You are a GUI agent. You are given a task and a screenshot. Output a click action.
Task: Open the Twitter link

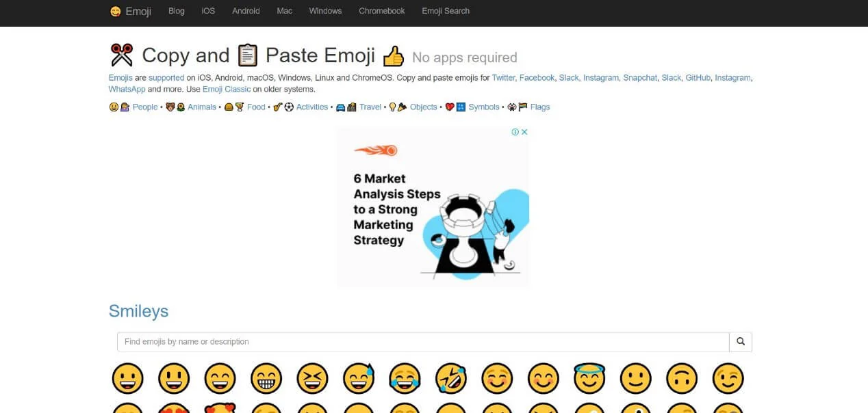coord(504,78)
